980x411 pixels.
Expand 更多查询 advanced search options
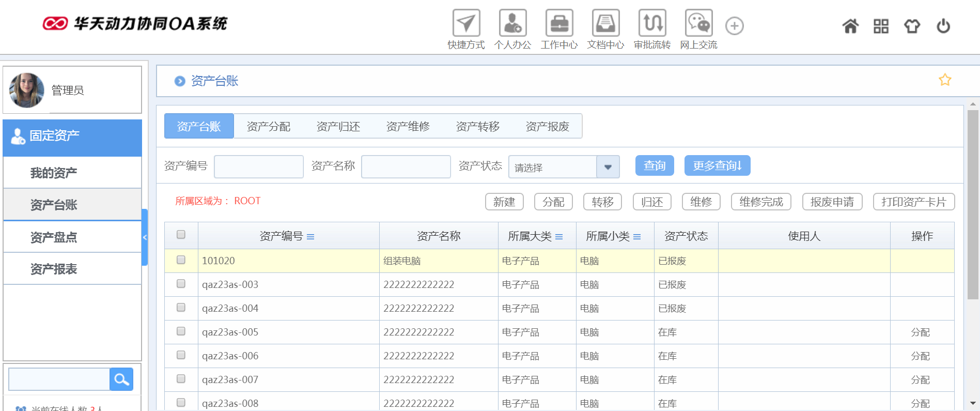pyautogui.click(x=717, y=166)
